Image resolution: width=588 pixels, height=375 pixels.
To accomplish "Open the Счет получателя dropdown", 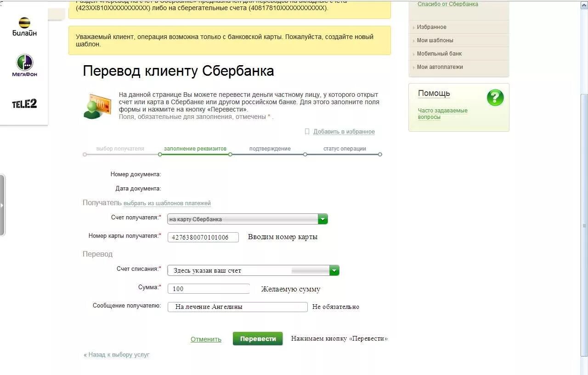I will (x=247, y=219).
